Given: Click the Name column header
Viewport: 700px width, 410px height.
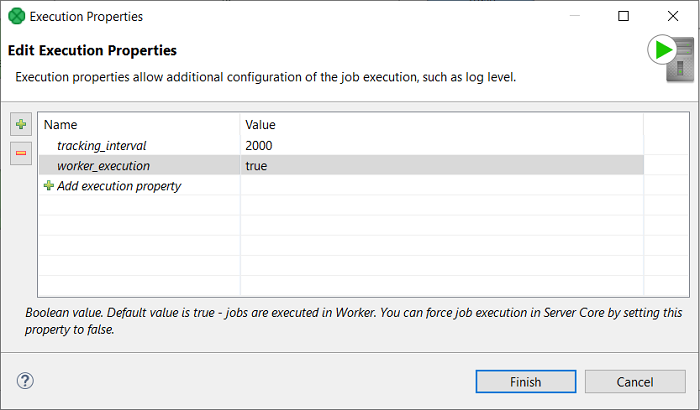Looking at the screenshot, I should click(x=61, y=125).
